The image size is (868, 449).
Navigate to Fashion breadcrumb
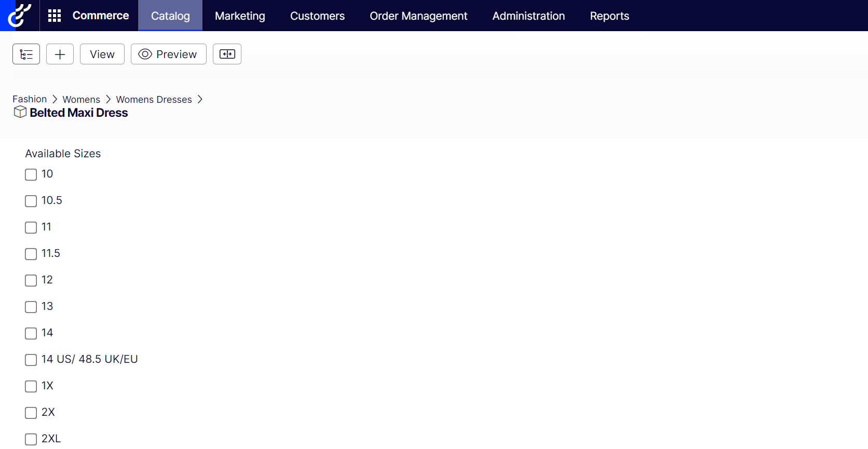click(x=30, y=99)
